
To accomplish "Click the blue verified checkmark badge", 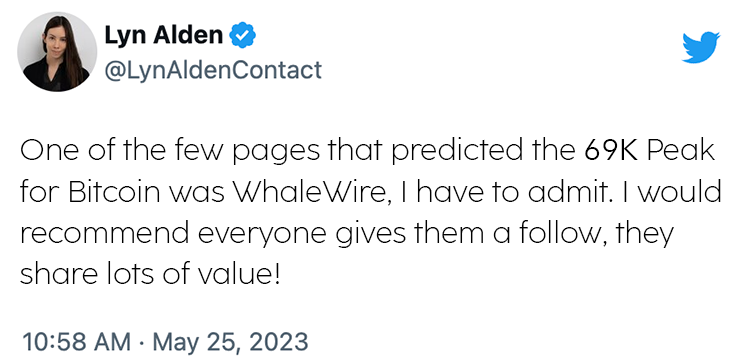I will [243, 35].
